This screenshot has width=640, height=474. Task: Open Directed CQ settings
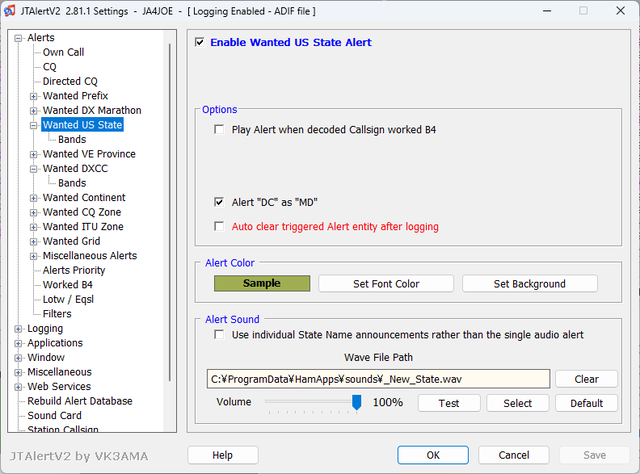tap(70, 81)
